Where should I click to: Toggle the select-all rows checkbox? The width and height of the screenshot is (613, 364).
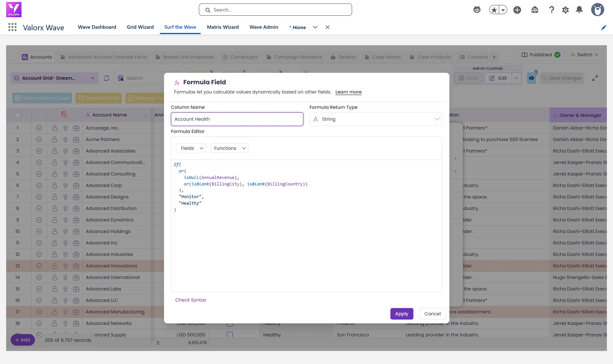click(x=18, y=115)
